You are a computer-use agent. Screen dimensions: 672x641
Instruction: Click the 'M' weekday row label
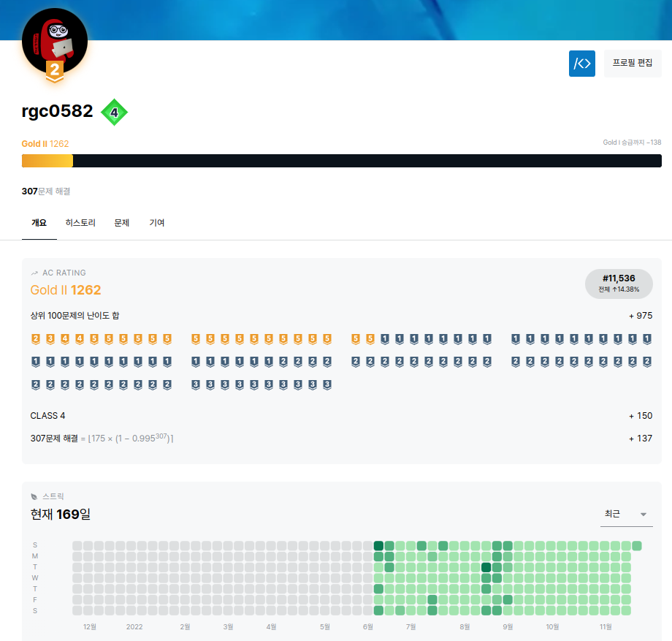tap(35, 556)
